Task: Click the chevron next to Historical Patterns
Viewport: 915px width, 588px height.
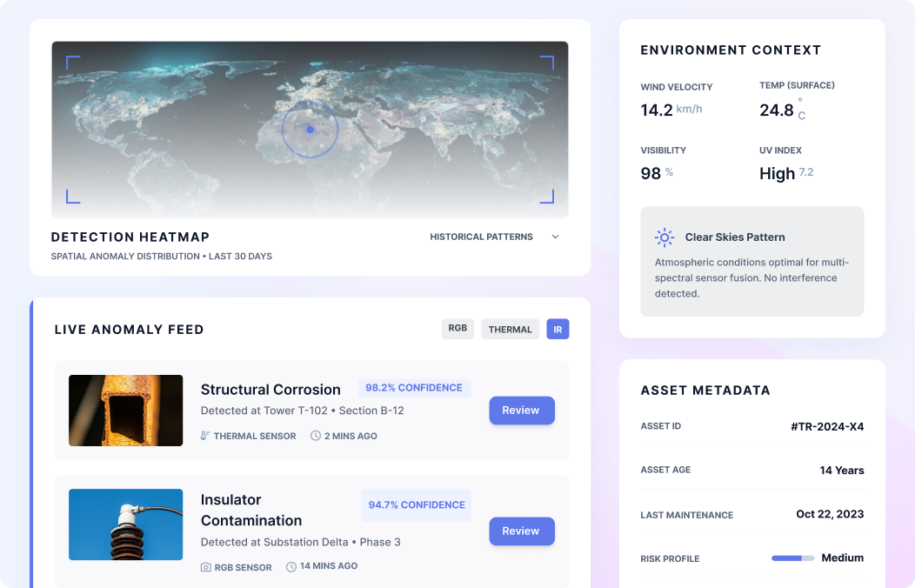Action: click(555, 237)
